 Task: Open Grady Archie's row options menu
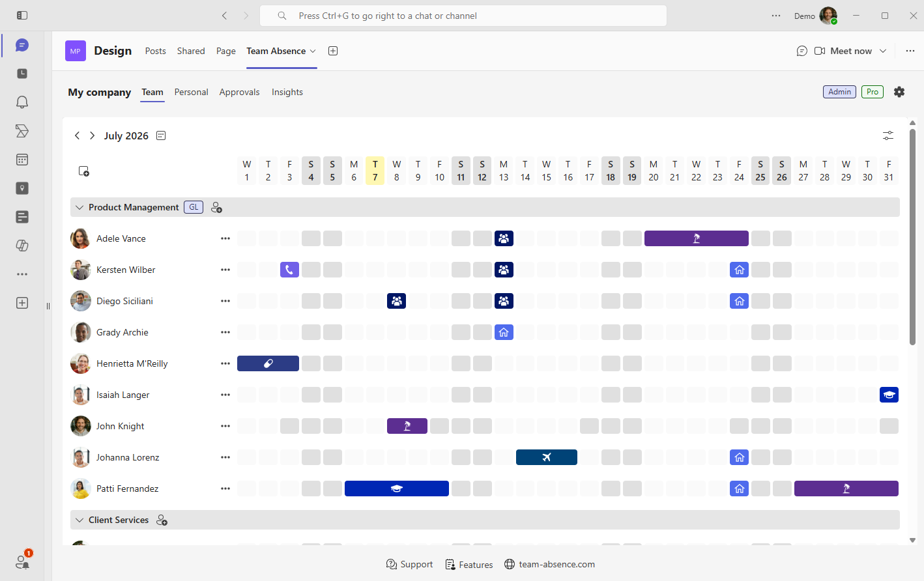pos(225,332)
